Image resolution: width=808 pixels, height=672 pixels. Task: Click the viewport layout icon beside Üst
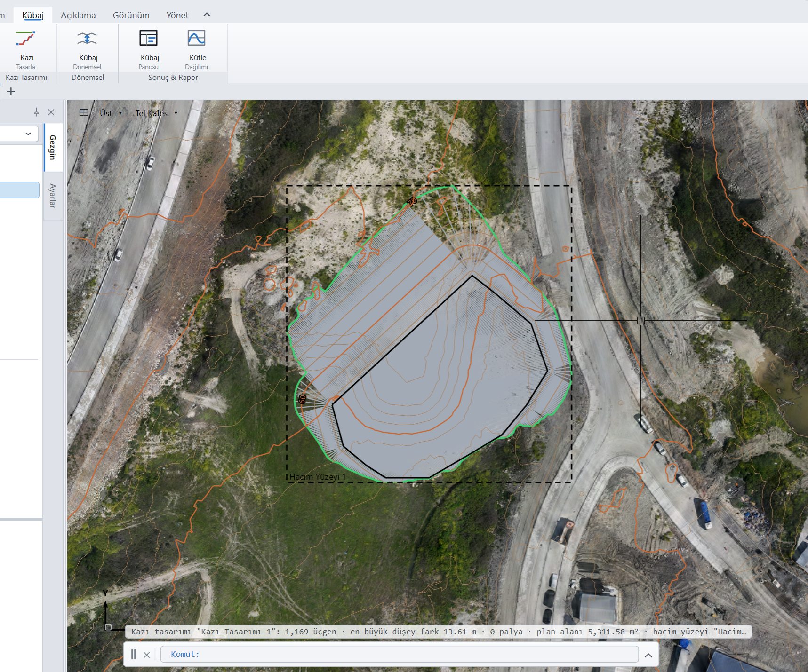(84, 113)
